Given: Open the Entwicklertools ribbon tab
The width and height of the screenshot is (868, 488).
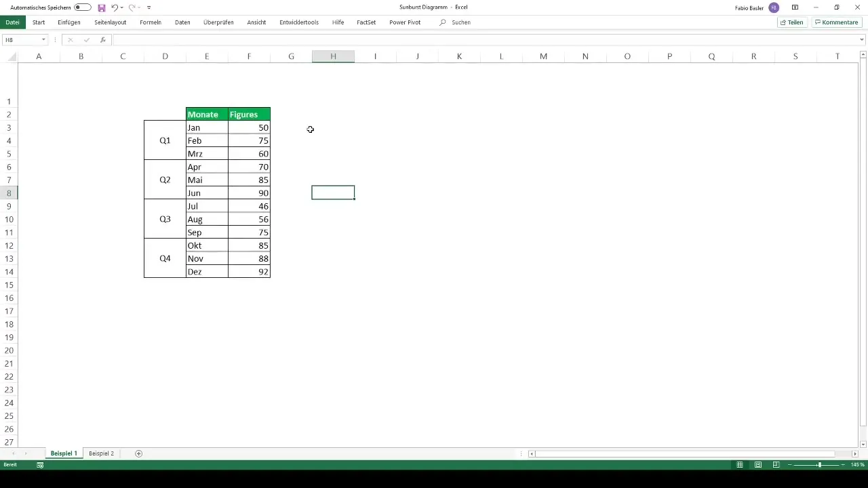Looking at the screenshot, I should 299,22.
